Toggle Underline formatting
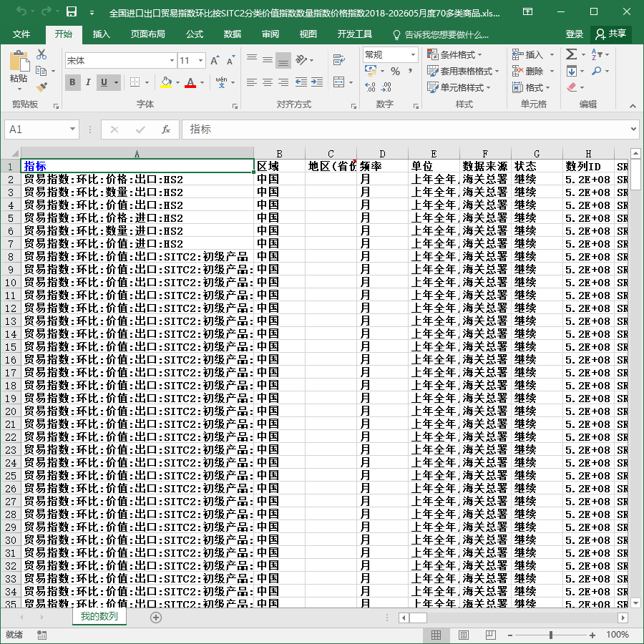The height and width of the screenshot is (644, 644). coord(104,82)
